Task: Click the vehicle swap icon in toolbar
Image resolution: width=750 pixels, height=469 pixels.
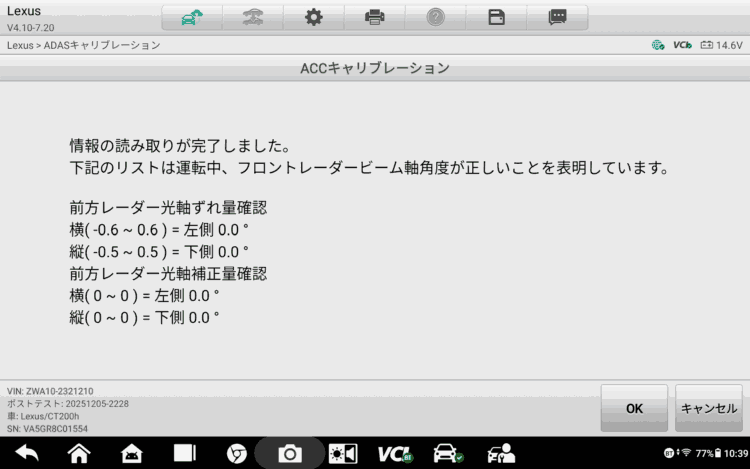Action: coord(252,17)
